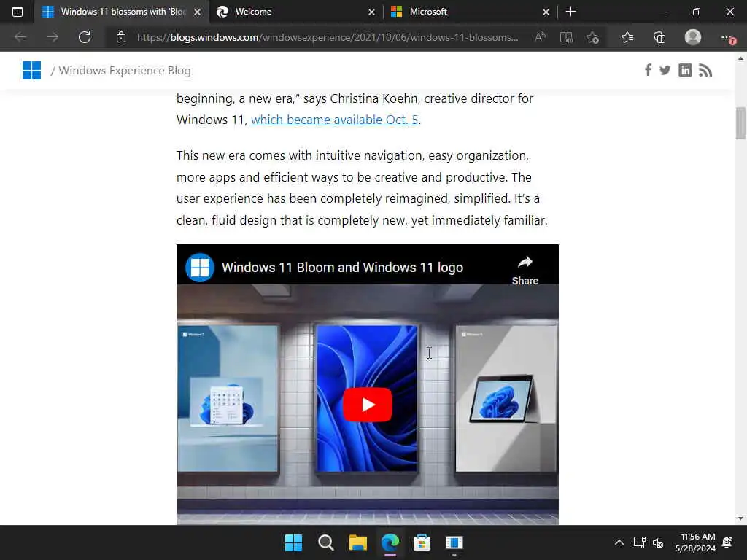Close the Welcome tab
The width and height of the screenshot is (747, 560).
pyautogui.click(x=371, y=12)
